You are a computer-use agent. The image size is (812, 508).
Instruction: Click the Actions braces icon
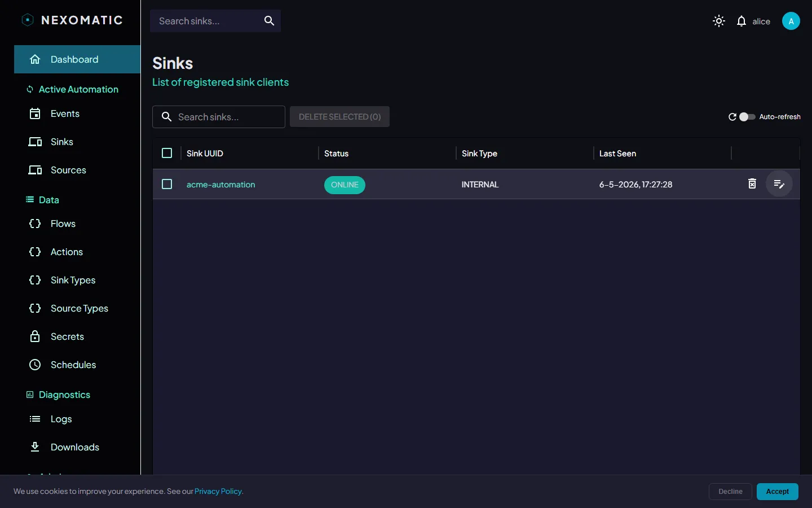[x=35, y=252]
